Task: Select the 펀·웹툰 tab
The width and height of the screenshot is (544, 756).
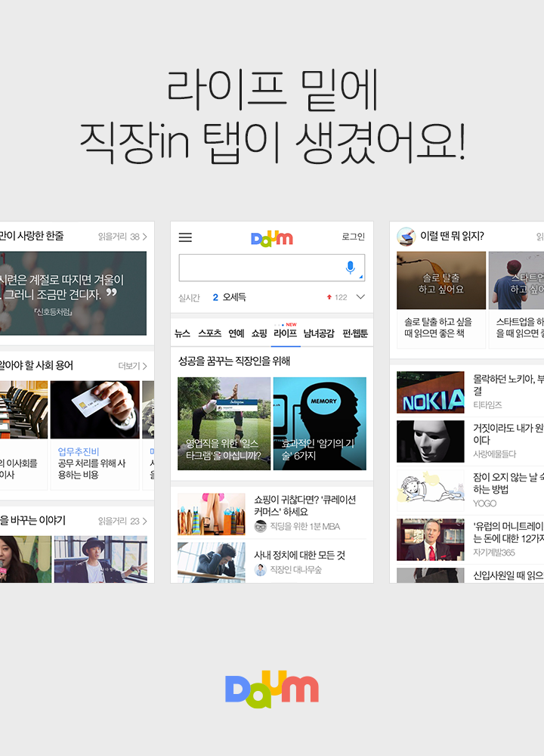Action: click(x=355, y=333)
